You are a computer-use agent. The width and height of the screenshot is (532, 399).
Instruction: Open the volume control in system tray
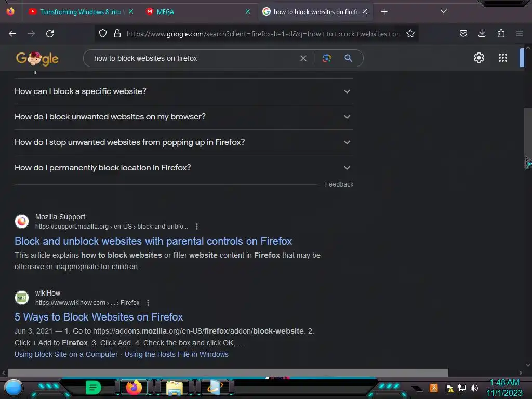[474, 388]
